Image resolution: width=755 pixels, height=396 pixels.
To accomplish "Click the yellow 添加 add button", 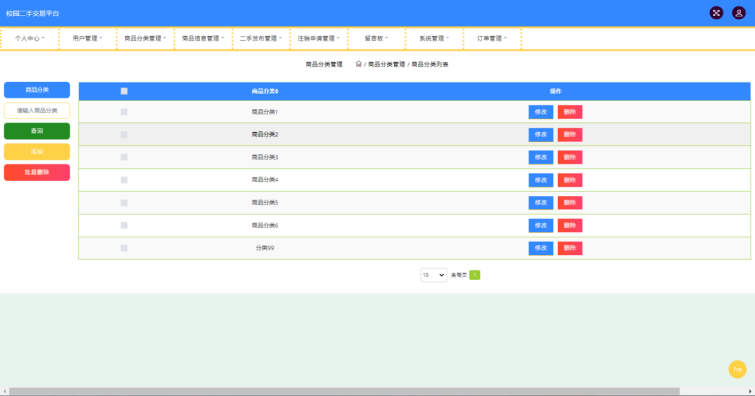I will (37, 152).
